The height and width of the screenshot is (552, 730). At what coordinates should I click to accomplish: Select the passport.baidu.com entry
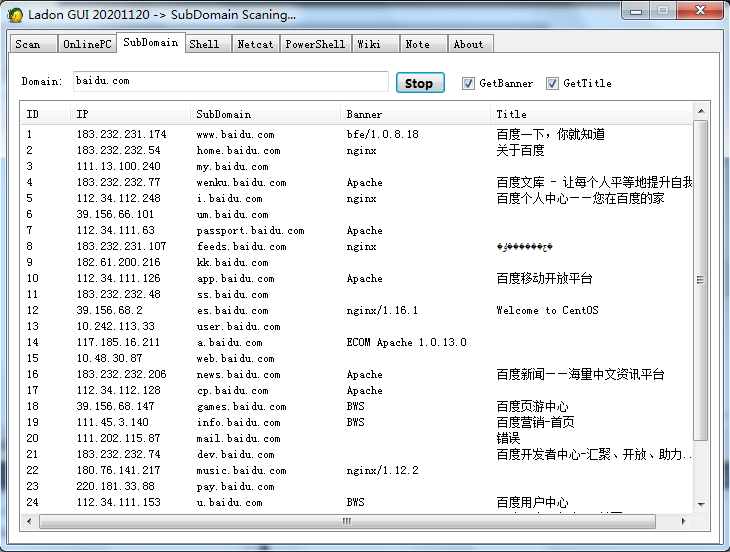point(357,230)
